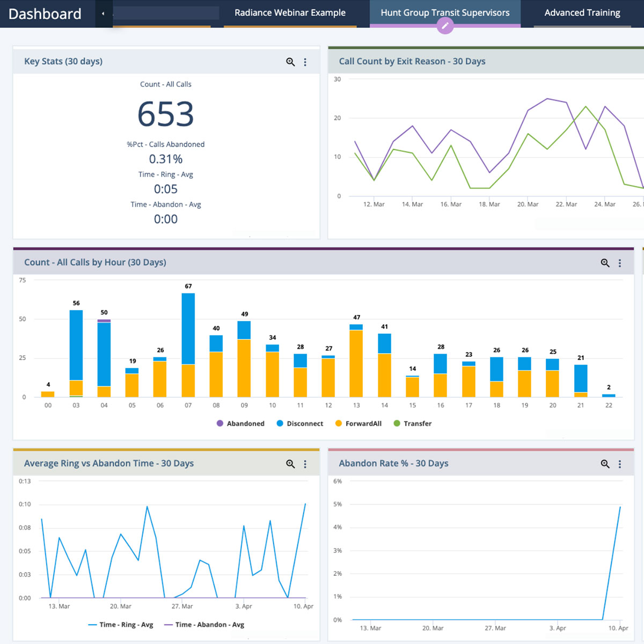Click the Count - All Calls label
The height and width of the screenshot is (644, 644).
[166, 84]
